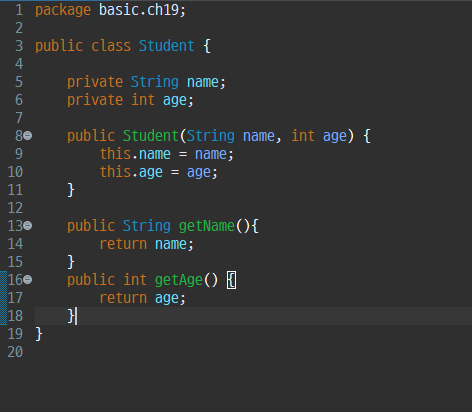The width and height of the screenshot is (472, 412).
Task: Click 'class' keyword on line 3
Action: 111,46
